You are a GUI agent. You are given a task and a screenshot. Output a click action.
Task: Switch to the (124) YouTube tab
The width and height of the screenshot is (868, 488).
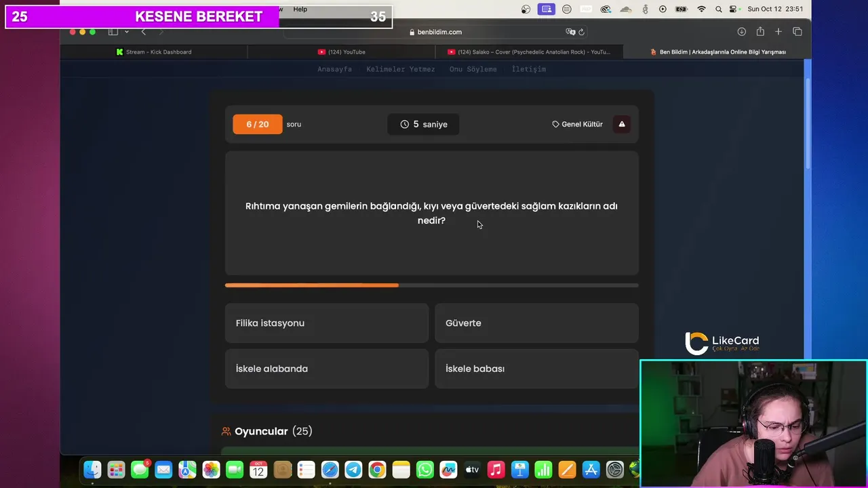pyautogui.click(x=341, y=52)
